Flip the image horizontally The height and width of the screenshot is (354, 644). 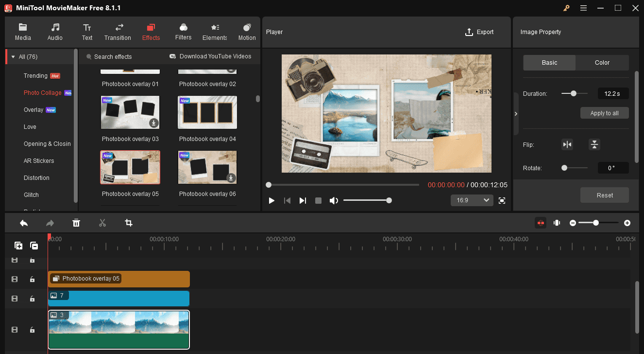[x=567, y=144]
